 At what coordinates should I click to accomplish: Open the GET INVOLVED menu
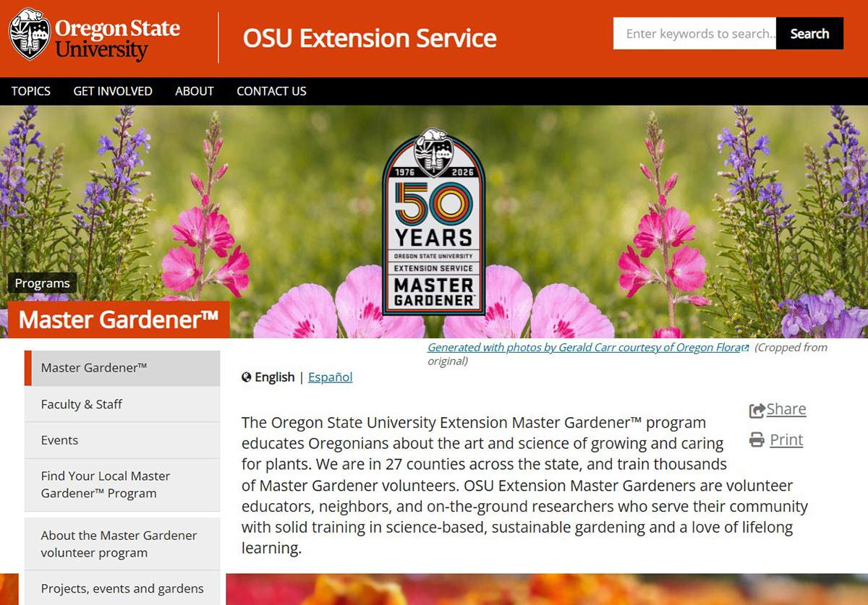pyautogui.click(x=113, y=91)
